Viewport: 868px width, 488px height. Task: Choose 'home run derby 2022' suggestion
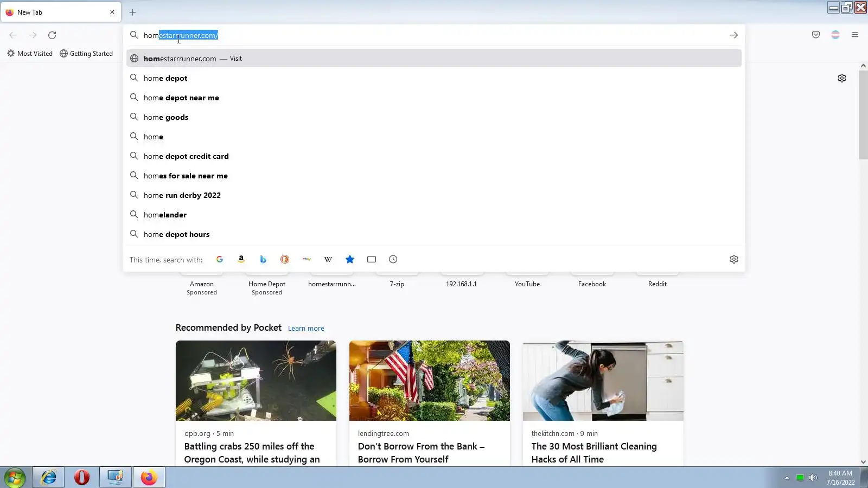click(x=434, y=195)
